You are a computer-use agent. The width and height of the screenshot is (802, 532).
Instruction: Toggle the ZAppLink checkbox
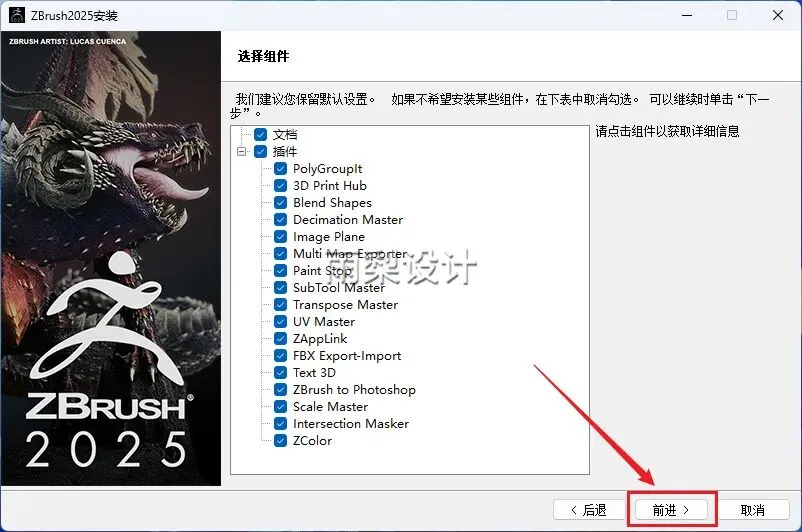[280, 338]
